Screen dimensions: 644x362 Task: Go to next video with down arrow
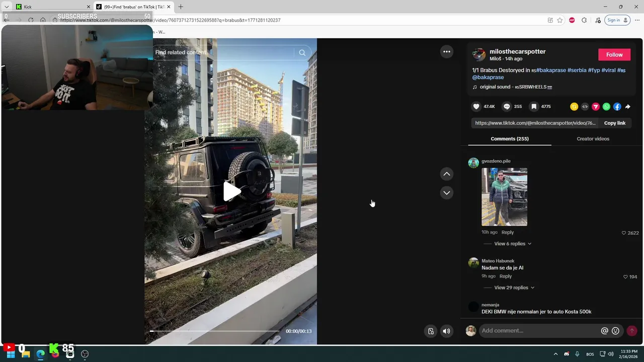[446, 193]
